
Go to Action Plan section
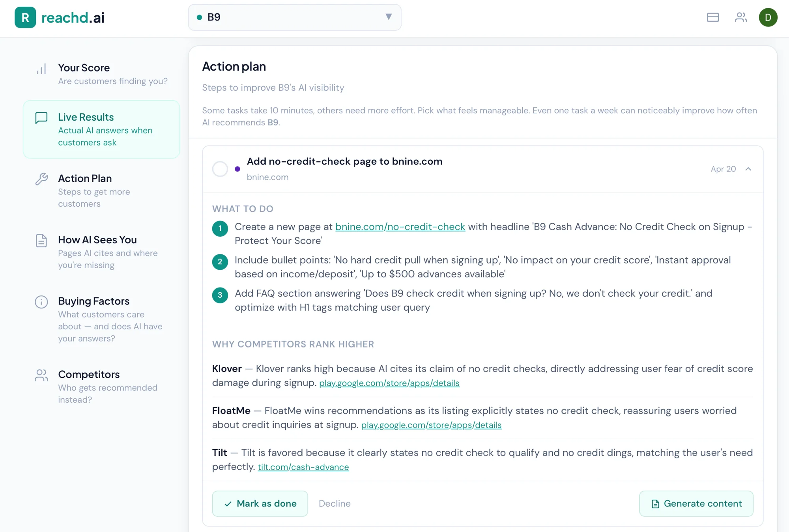coord(101,190)
